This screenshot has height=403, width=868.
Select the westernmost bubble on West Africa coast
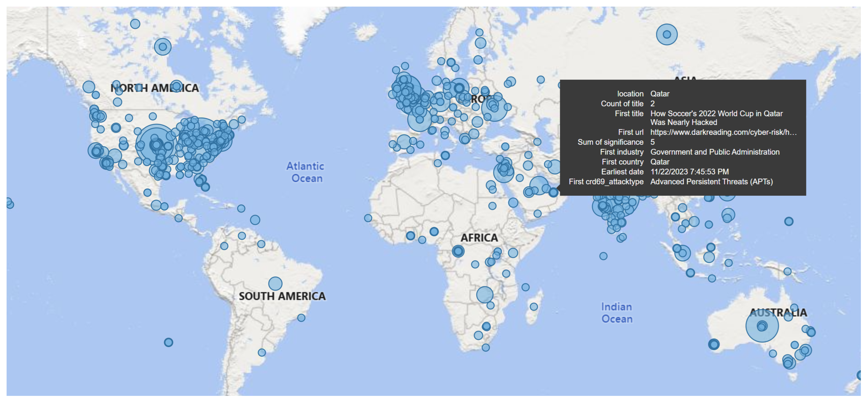tap(368, 218)
